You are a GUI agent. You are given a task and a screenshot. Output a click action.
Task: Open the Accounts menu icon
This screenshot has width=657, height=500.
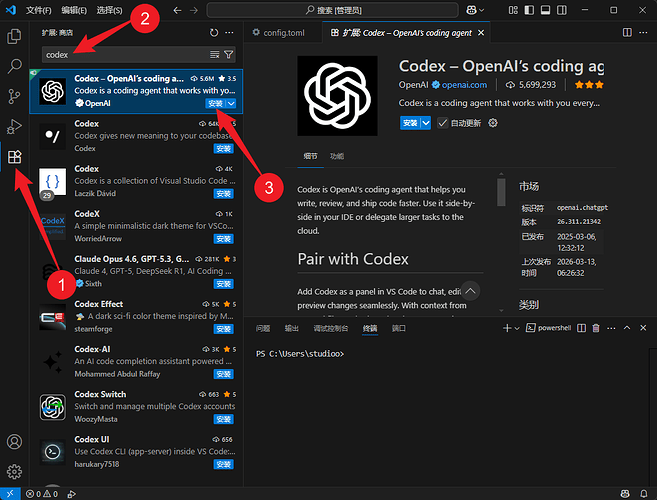point(14,442)
